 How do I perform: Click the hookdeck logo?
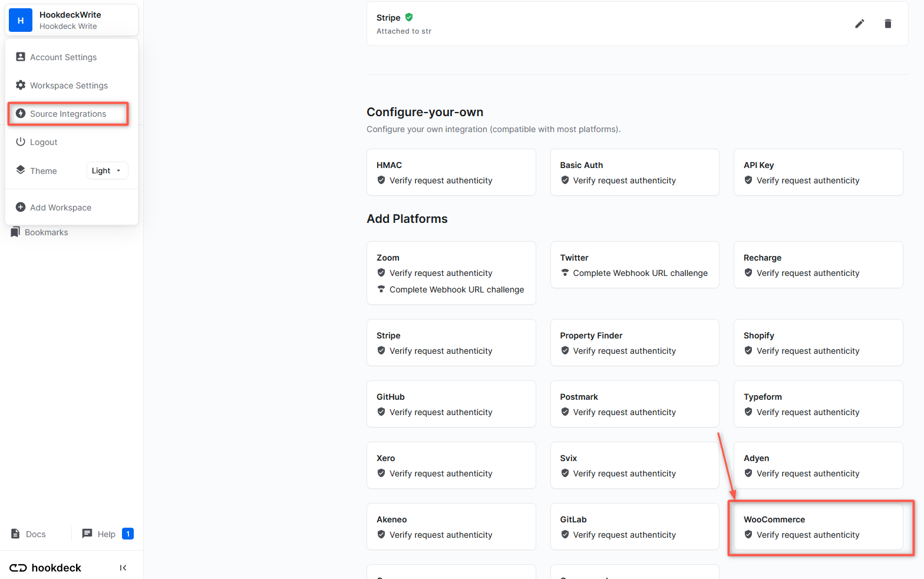click(x=45, y=568)
